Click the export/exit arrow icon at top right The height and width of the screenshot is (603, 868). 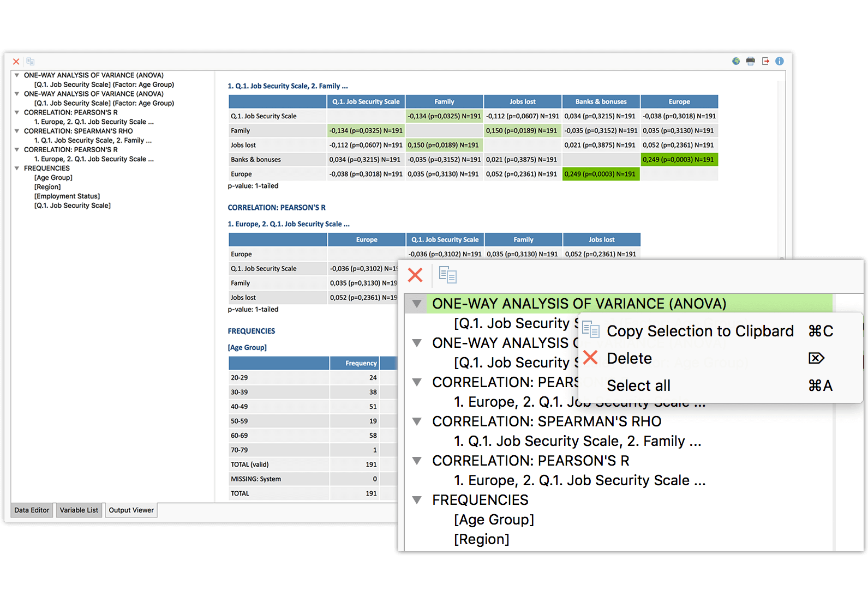pyautogui.click(x=765, y=61)
